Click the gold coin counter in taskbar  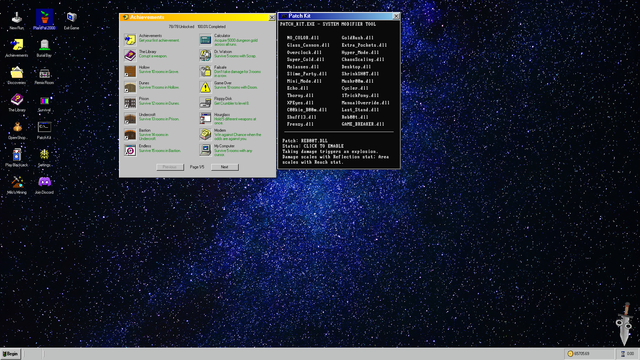click(588, 354)
